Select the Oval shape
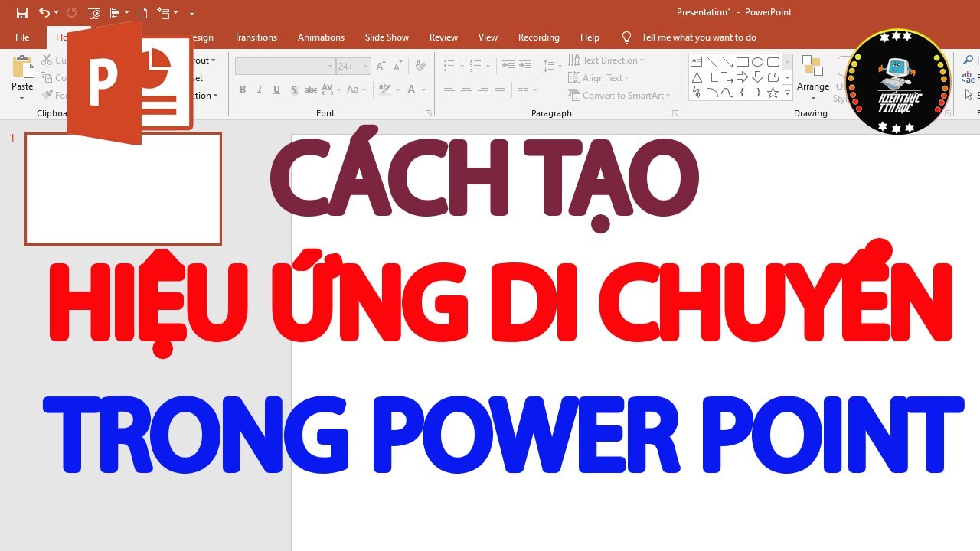 [758, 62]
